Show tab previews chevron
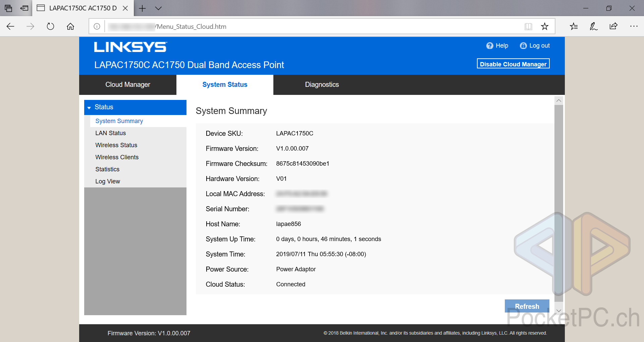 158,8
